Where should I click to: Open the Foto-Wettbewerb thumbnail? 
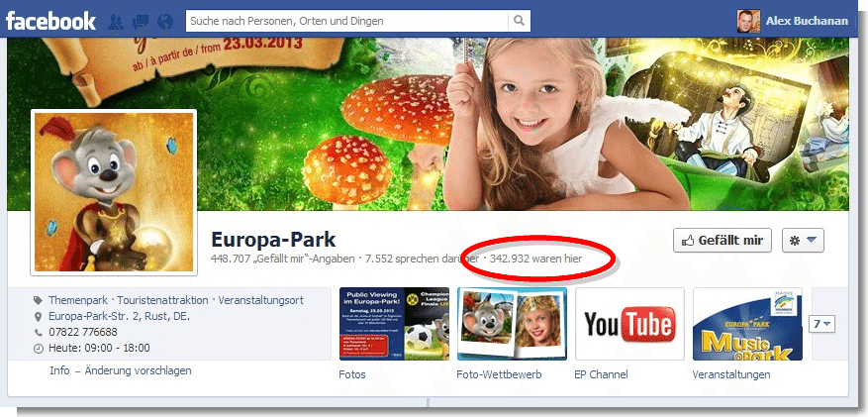[x=512, y=324]
